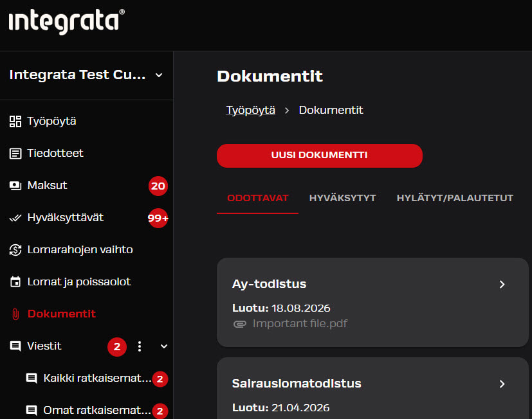Open the Important file.pdf attachment

pyautogui.click(x=300, y=324)
